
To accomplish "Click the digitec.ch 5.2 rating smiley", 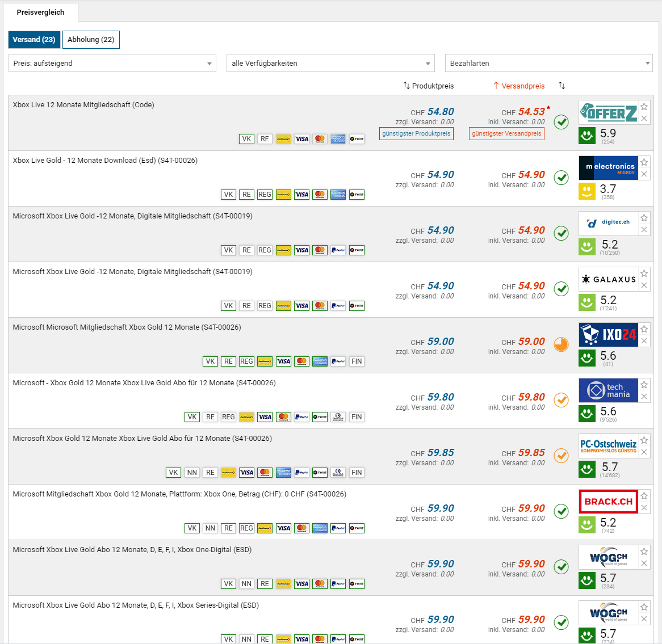I will [587, 247].
